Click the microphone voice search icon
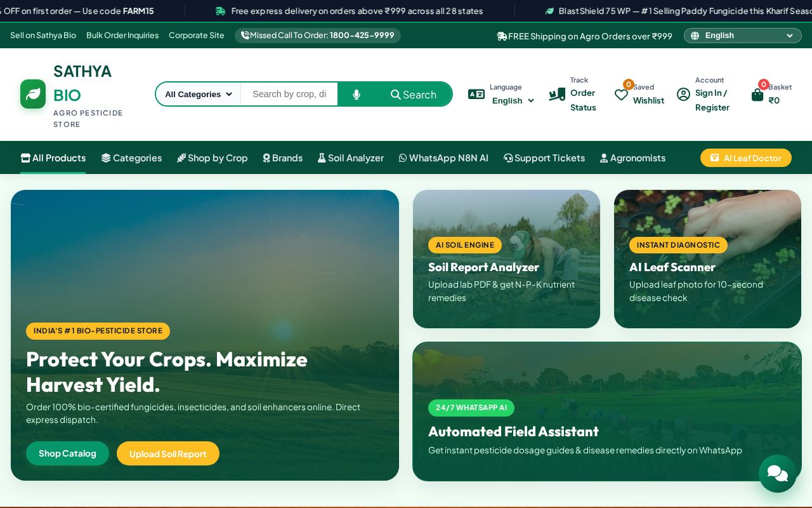 click(357, 94)
